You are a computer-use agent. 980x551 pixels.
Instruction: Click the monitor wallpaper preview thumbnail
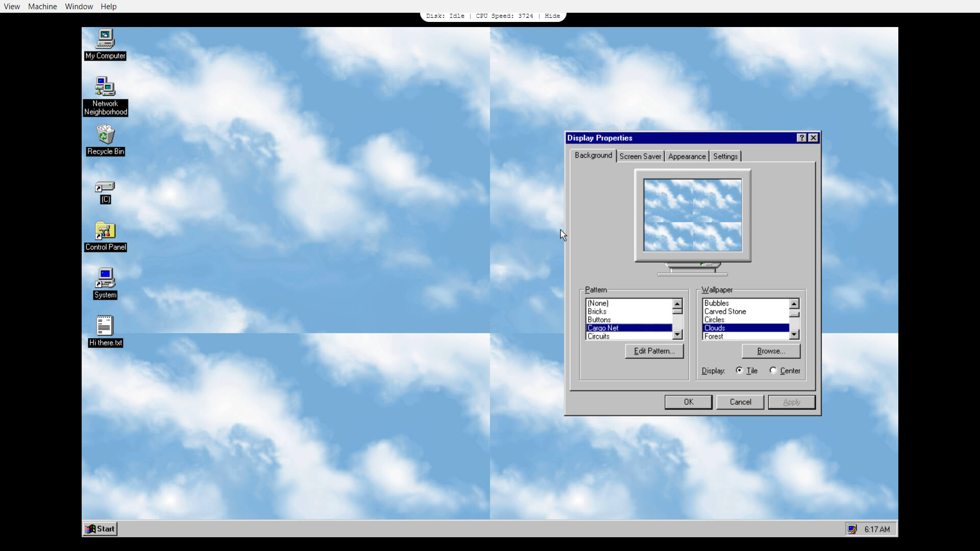point(693,215)
